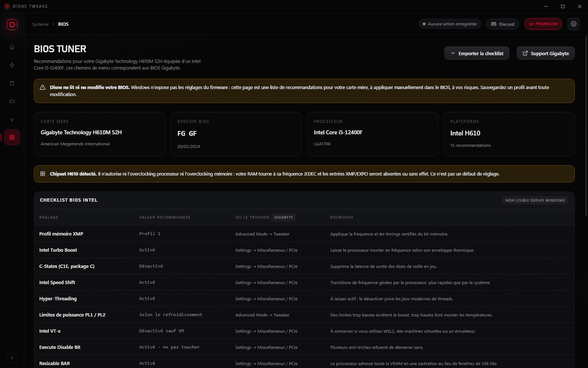588x368 pixels.
Task: Open the lightning bolt optimization section
Action: pos(12,65)
